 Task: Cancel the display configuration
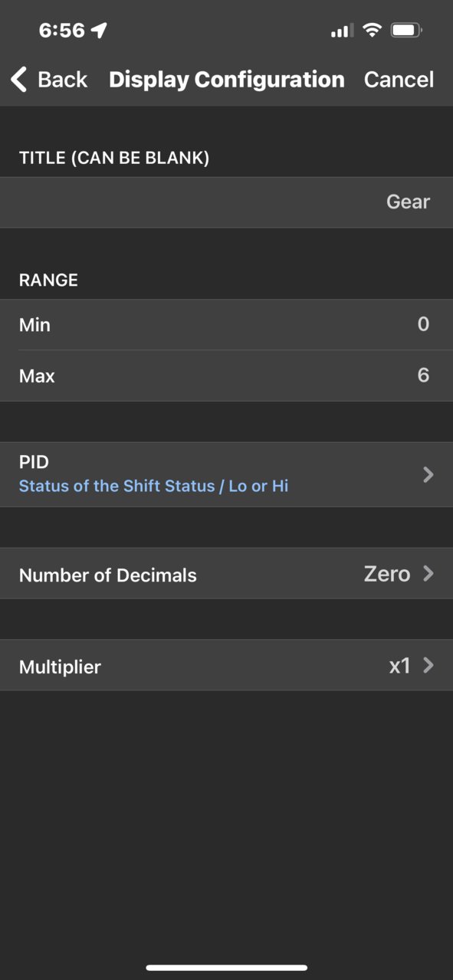point(399,79)
